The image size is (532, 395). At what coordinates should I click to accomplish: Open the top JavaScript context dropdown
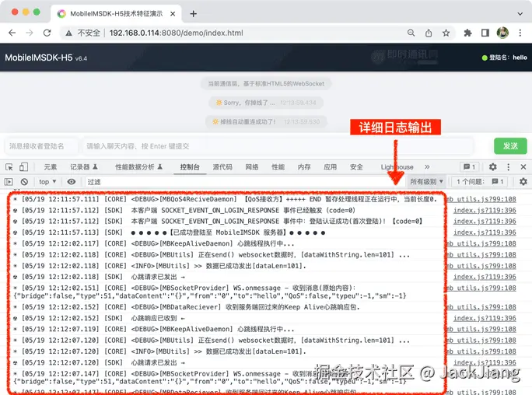[47, 182]
